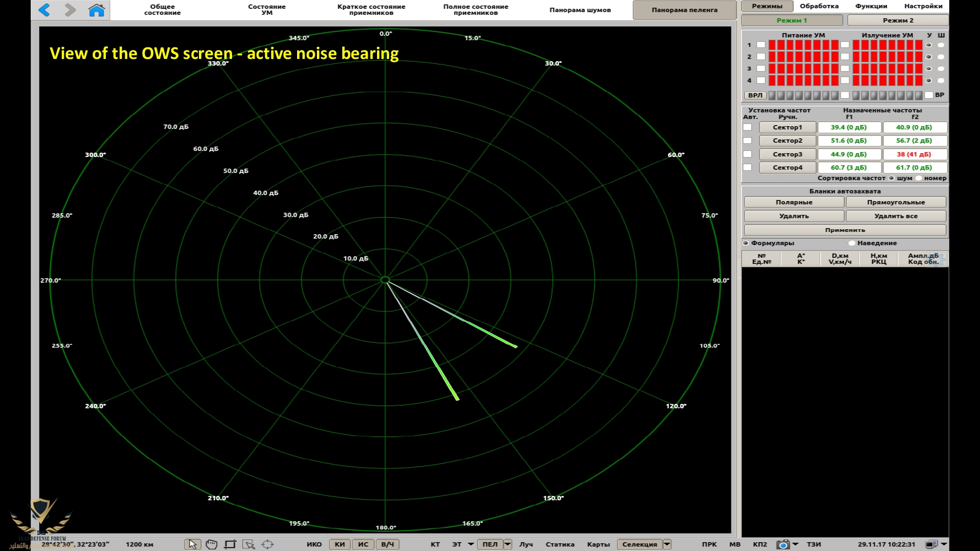
Task: Select the red 38 (41 дБ) frequency field
Action: pyautogui.click(x=914, y=154)
